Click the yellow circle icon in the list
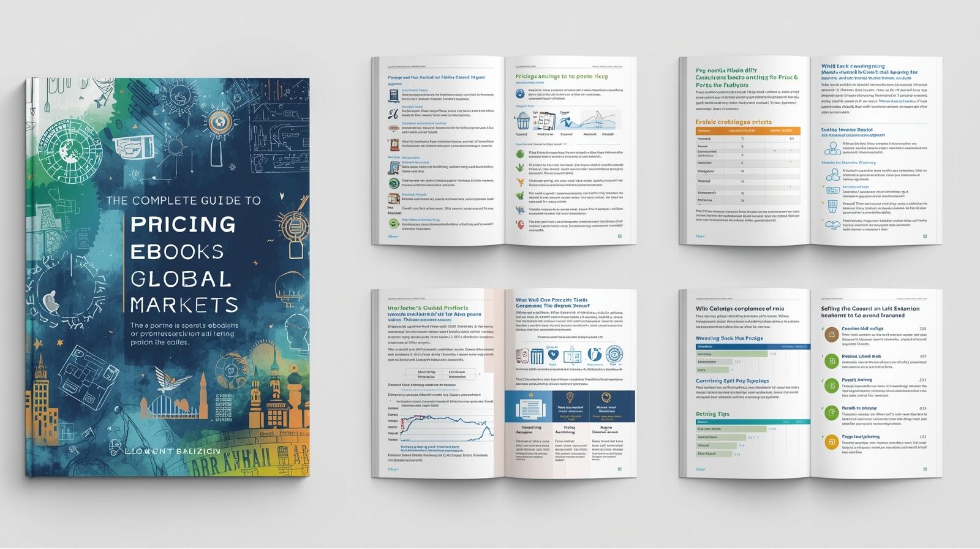980x549 pixels. coord(831,442)
